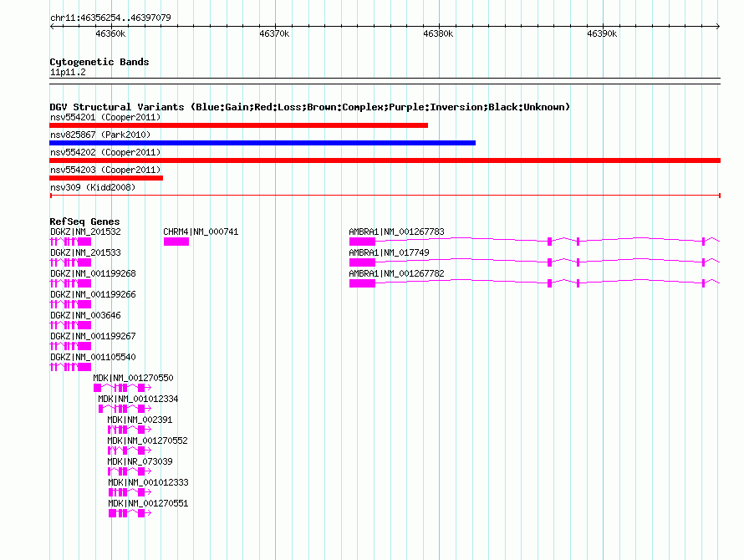Screen dimensions: 744x560
Task: Open the CHRM4|NM_000741 label
Action: (201, 232)
